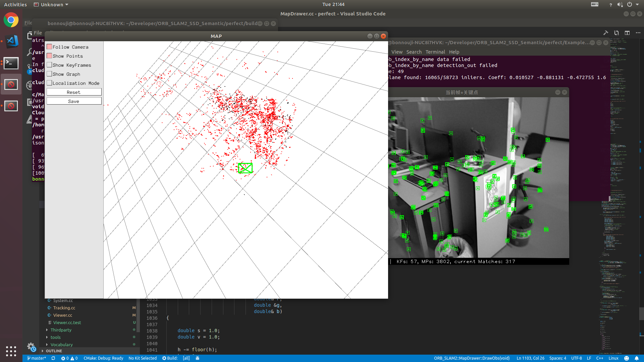
Task: Click the split editor icon
Action: click(627, 33)
